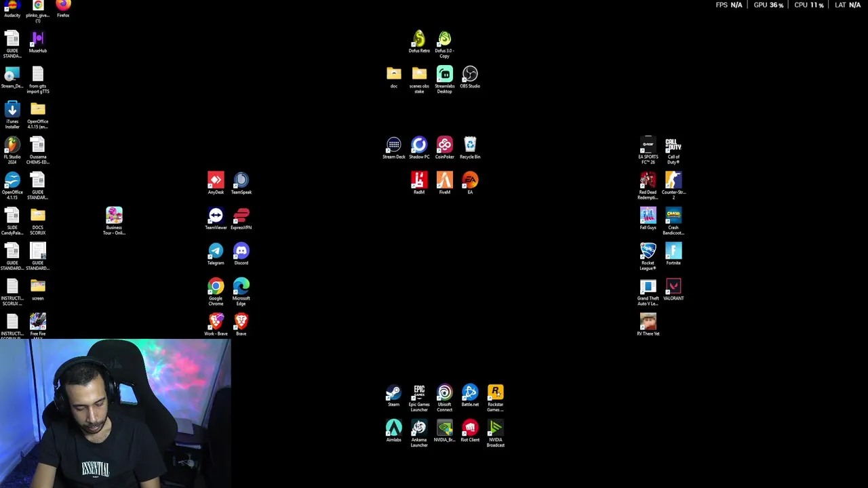Launch Call of Duty shortcut

pos(673,150)
